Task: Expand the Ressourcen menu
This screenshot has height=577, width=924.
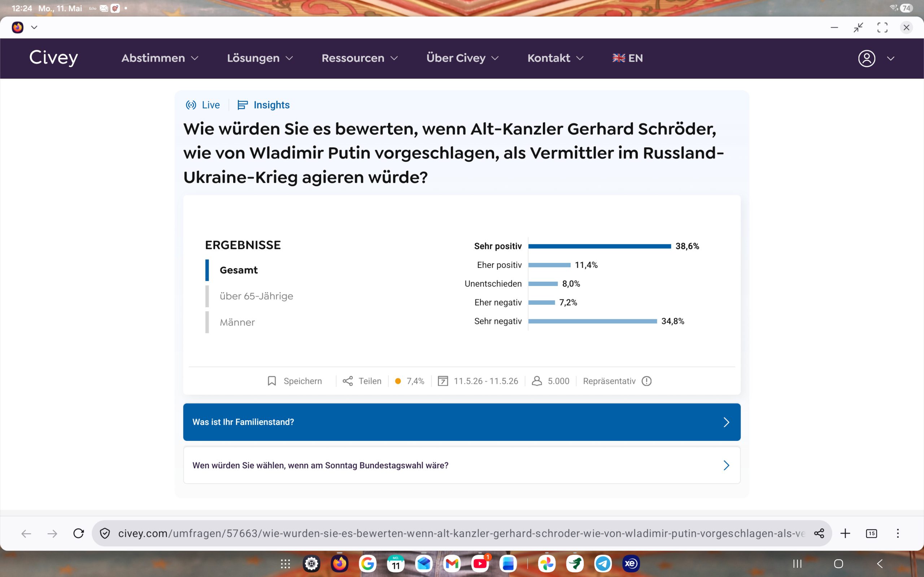Action: click(x=360, y=58)
